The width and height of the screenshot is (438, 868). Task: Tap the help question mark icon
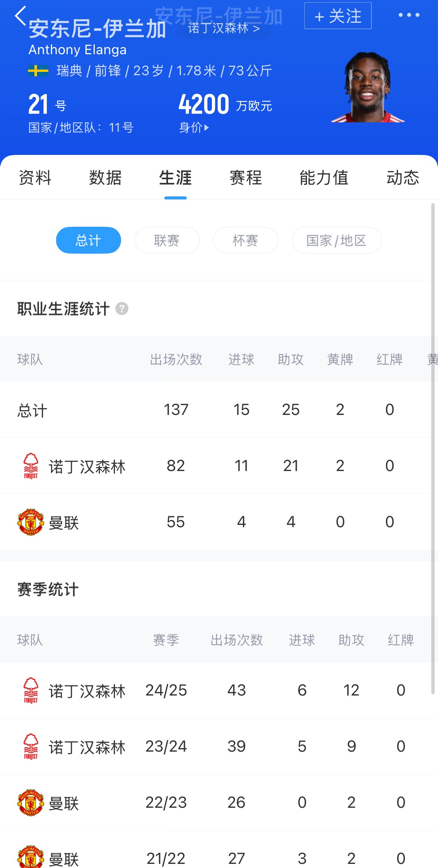coord(122,309)
